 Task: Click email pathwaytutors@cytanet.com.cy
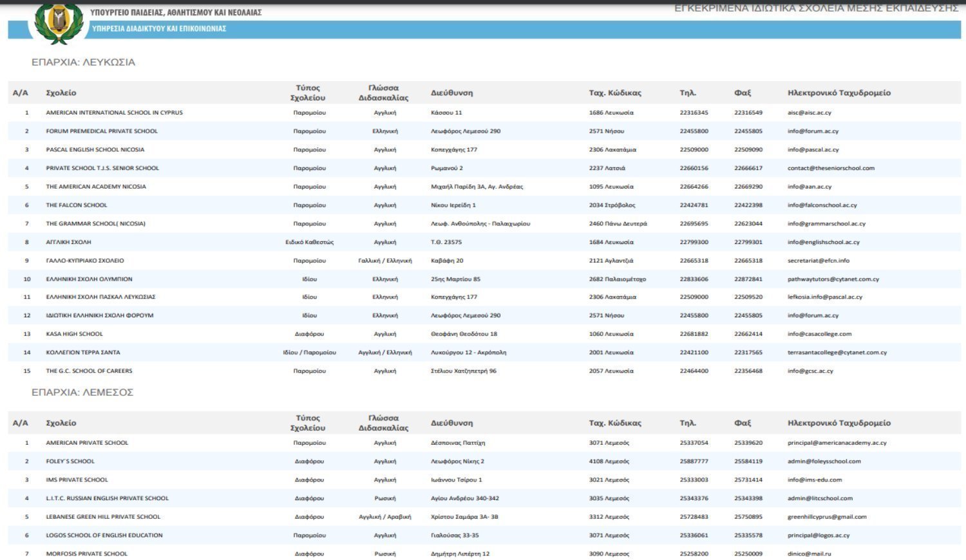coord(833,279)
